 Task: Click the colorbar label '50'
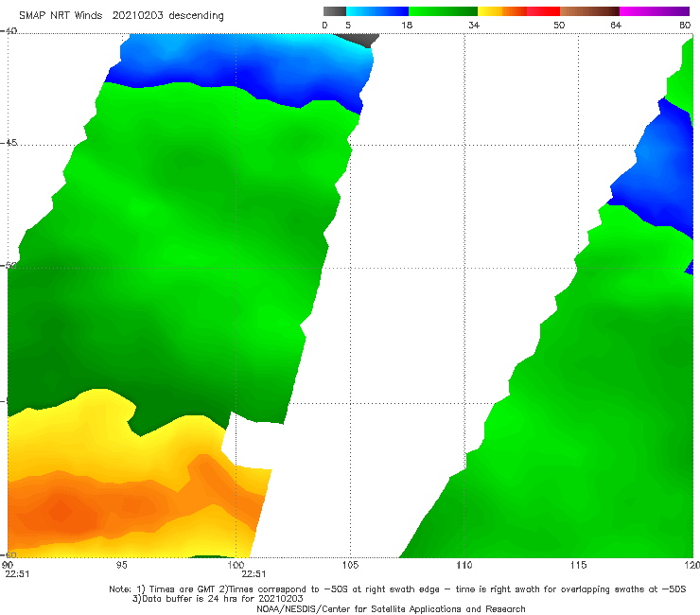559,25
